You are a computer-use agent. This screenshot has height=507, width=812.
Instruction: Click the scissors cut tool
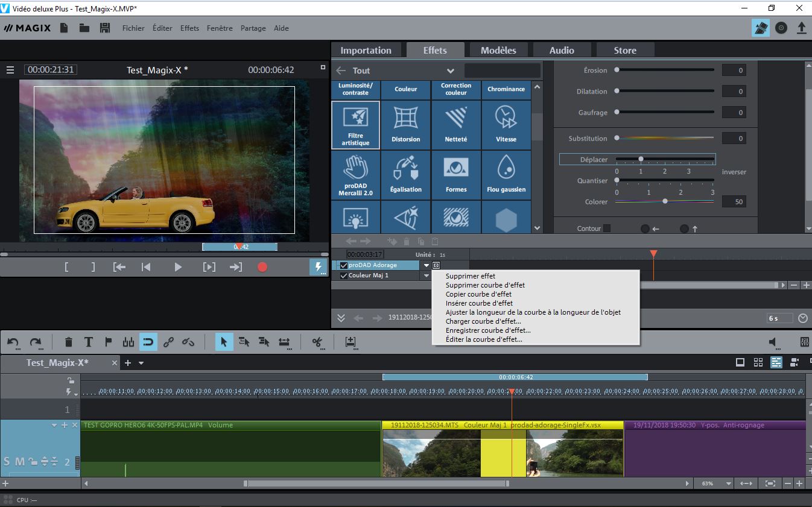click(x=317, y=342)
